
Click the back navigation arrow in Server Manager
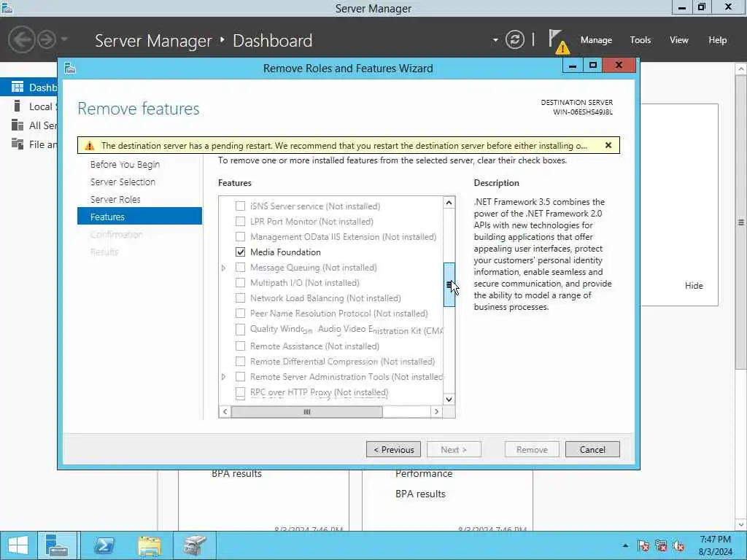coord(21,39)
